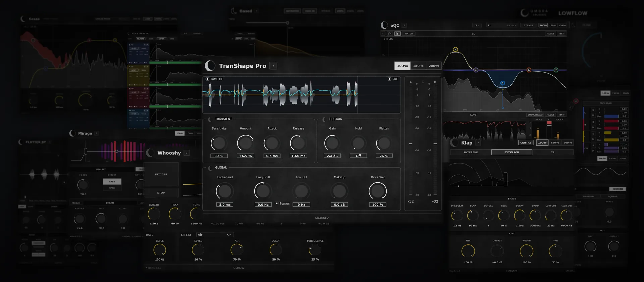Click the Klap DECAY knob
This screenshot has height=282, width=644.
(x=520, y=216)
